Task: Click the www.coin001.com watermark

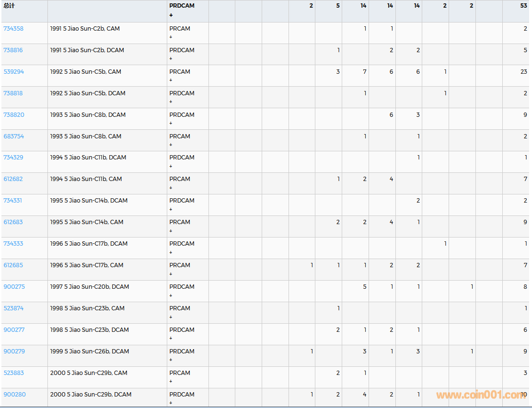Action: pos(479,395)
